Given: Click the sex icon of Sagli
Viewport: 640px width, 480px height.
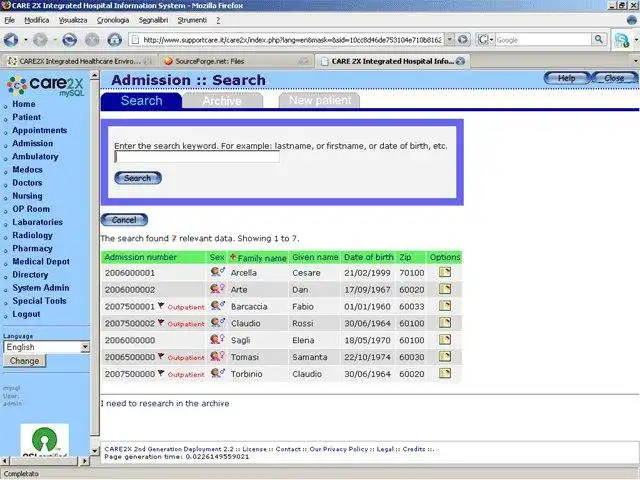Looking at the screenshot, I should [x=218, y=339].
